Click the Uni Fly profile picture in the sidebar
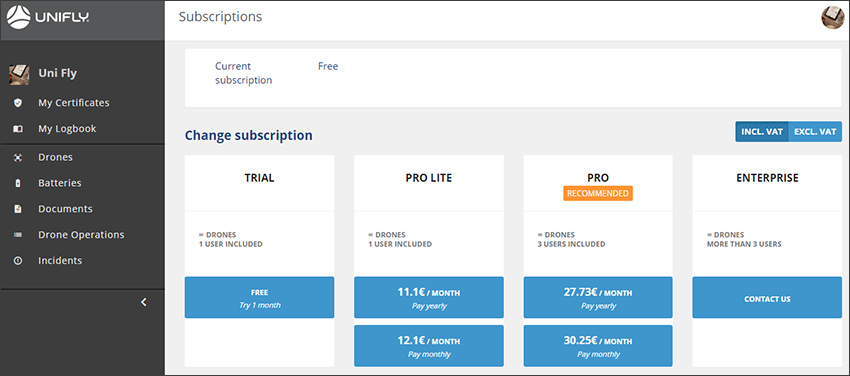 (x=19, y=74)
